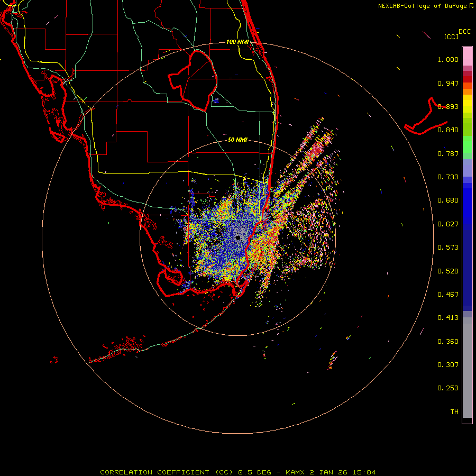This screenshot has height=476, width=476.
Task: Select the 0.627 color scale value
Action: coord(448,224)
